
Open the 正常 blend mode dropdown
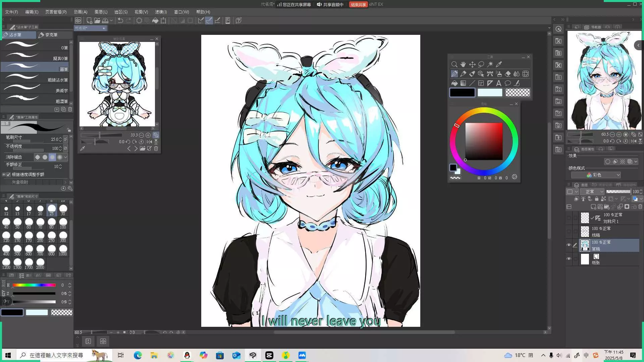(x=592, y=192)
